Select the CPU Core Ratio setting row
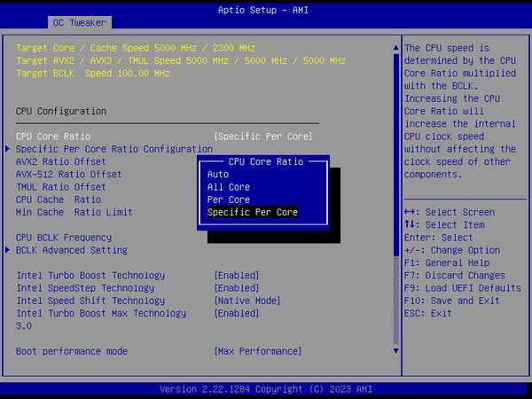532x399 pixels. point(164,137)
